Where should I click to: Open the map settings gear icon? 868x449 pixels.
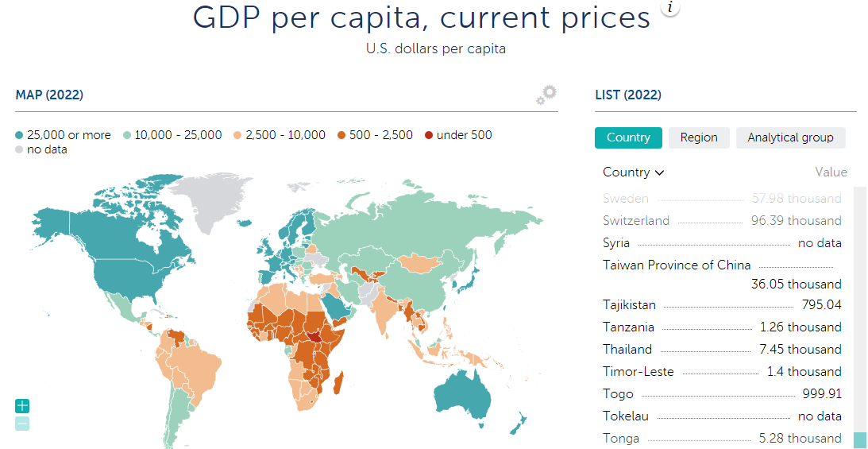click(x=546, y=95)
